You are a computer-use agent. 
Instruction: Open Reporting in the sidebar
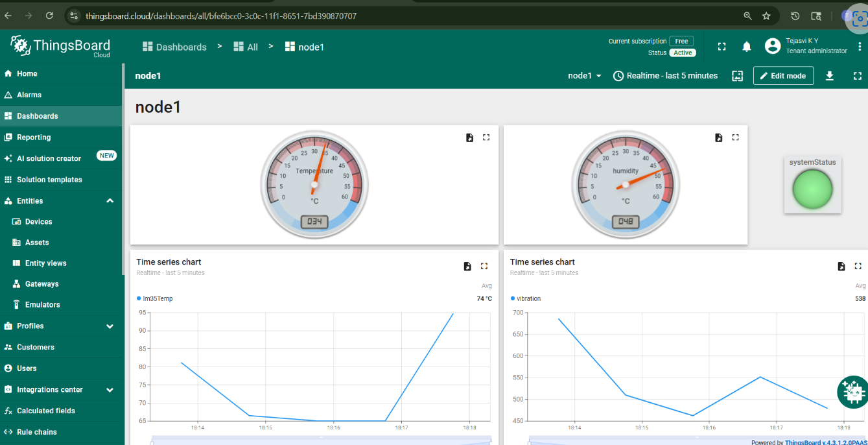click(x=61, y=138)
